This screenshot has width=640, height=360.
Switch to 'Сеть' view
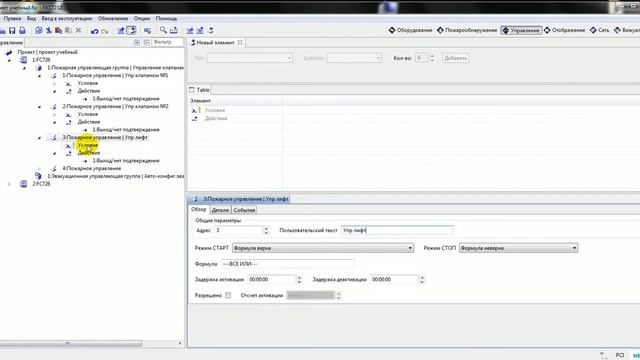click(600, 30)
